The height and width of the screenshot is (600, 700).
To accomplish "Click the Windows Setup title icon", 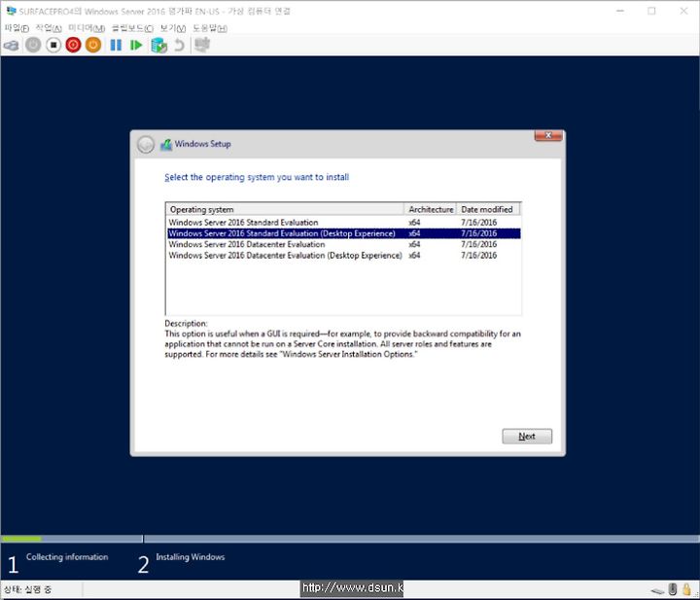I will pos(166,144).
